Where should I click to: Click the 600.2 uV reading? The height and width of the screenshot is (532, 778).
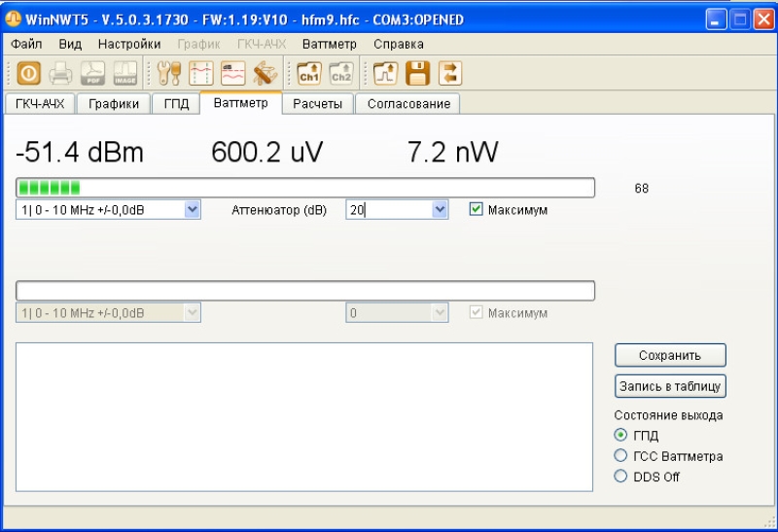[x=266, y=152]
